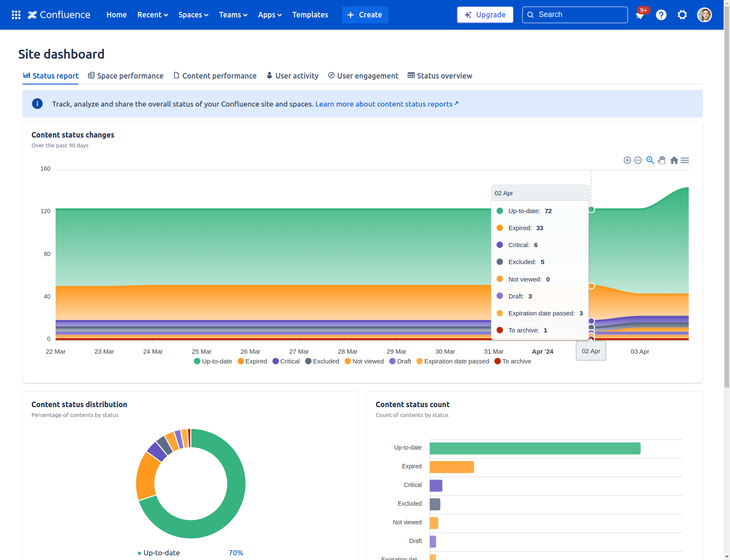Reset chart zoom with home icon

tap(674, 160)
